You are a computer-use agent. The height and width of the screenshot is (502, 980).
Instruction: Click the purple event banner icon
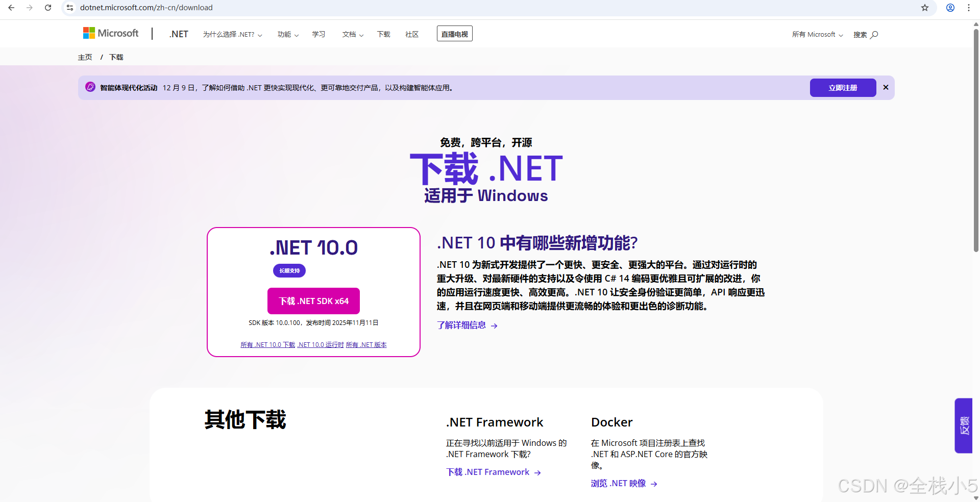(90, 87)
